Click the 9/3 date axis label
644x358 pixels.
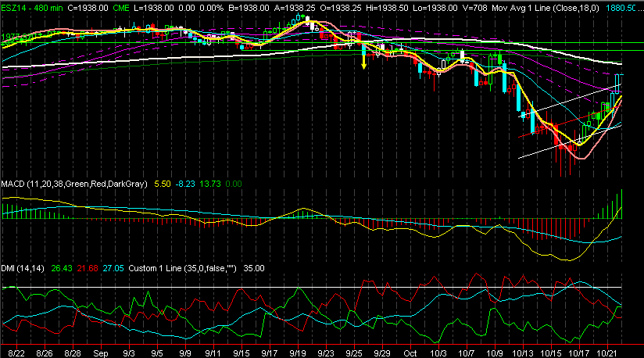[128, 353]
